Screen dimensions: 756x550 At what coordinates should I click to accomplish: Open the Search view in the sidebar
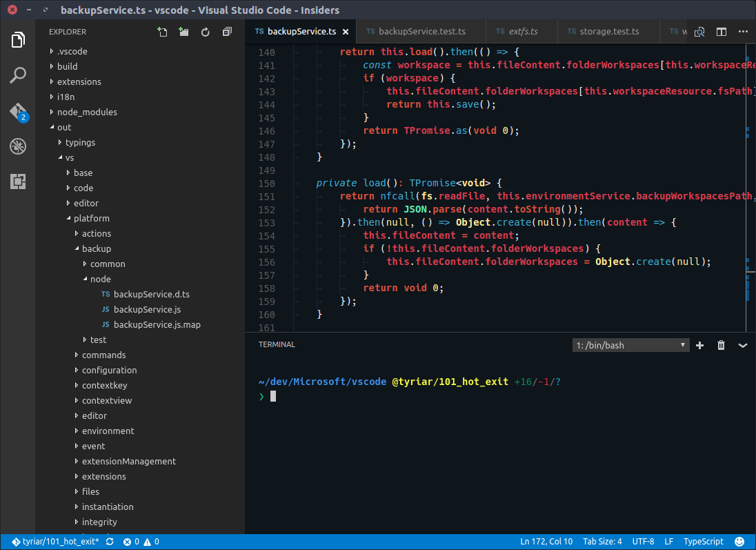(x=17, y=75)
